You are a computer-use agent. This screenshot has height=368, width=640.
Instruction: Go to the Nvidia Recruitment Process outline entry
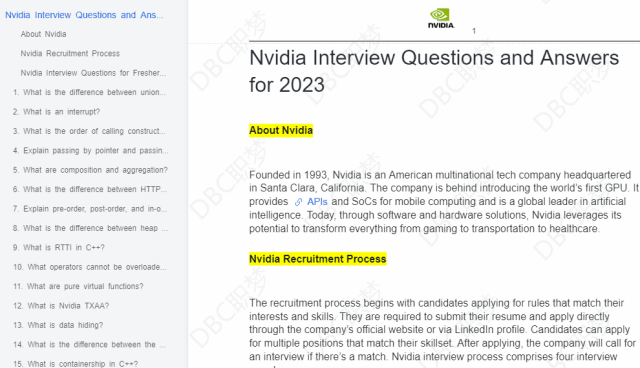(70, 53)
